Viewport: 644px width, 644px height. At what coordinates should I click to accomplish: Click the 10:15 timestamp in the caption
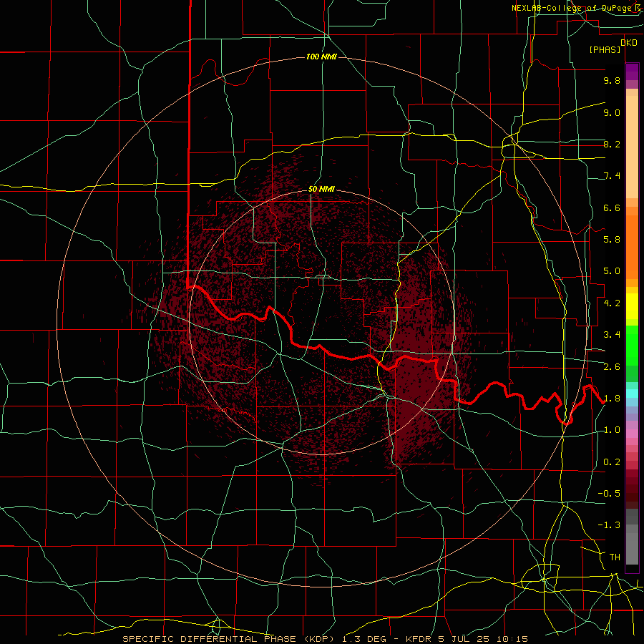point(512,639)
